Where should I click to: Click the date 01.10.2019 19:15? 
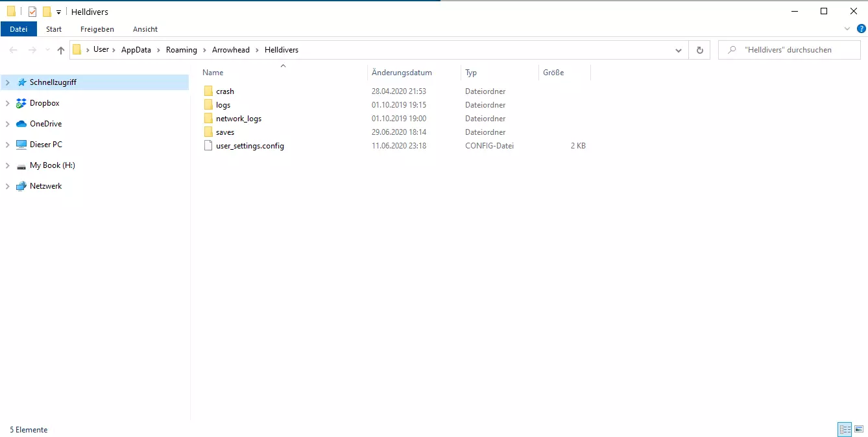[399, 105]
